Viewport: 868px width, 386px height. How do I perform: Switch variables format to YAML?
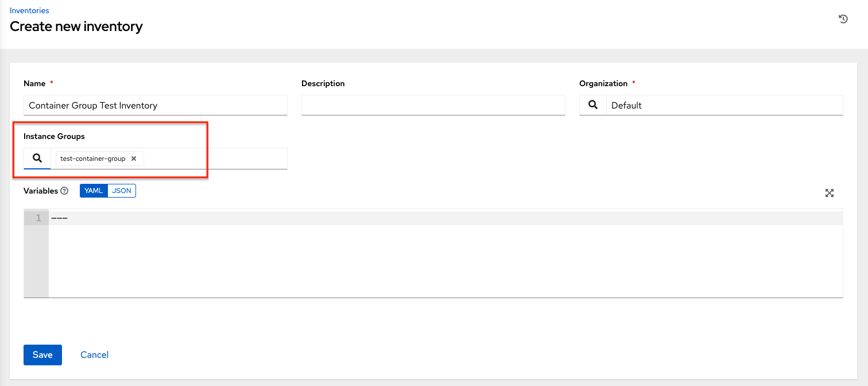click(x=94, y=191)
